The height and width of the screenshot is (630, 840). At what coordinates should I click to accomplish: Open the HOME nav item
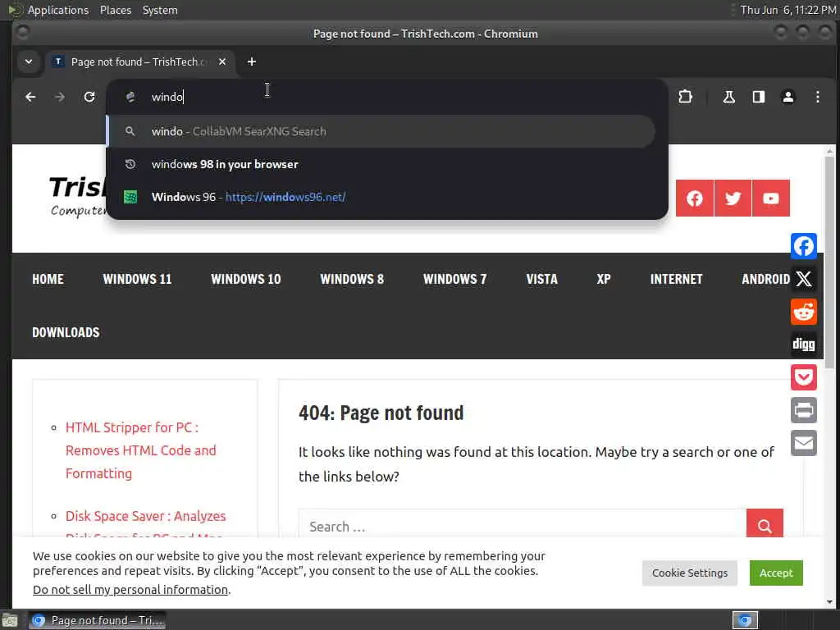(48, 279)
